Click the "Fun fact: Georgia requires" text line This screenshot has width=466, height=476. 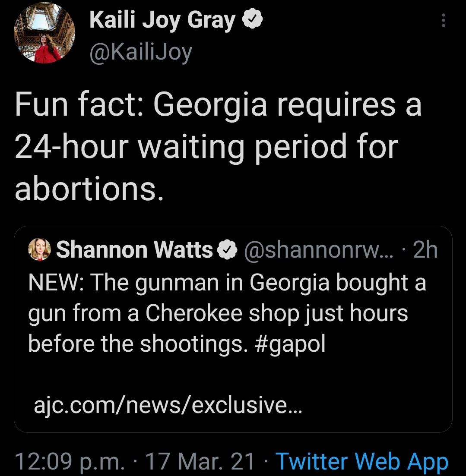coord(217,106)
